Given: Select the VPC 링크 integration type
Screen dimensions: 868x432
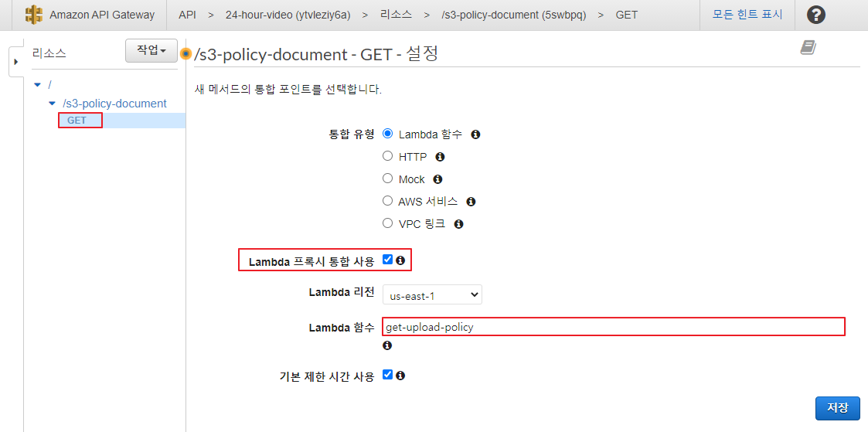Looking at the screenshot, I should [x=387, y=223].
